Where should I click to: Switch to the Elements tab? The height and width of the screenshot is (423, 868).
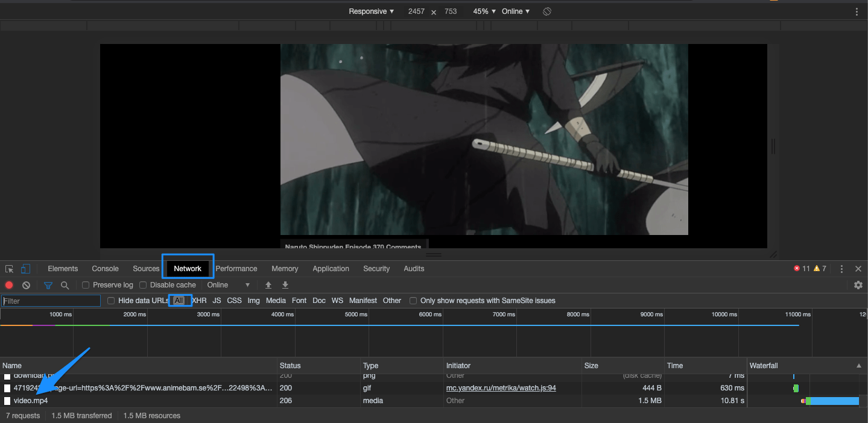tap(63, 269)
